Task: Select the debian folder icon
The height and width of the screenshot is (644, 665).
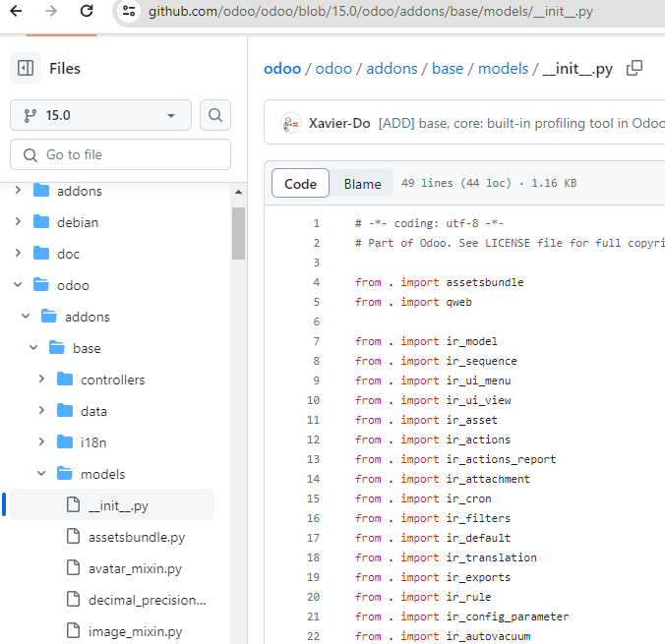Action: pyautogui.click(x=41, y=222)
